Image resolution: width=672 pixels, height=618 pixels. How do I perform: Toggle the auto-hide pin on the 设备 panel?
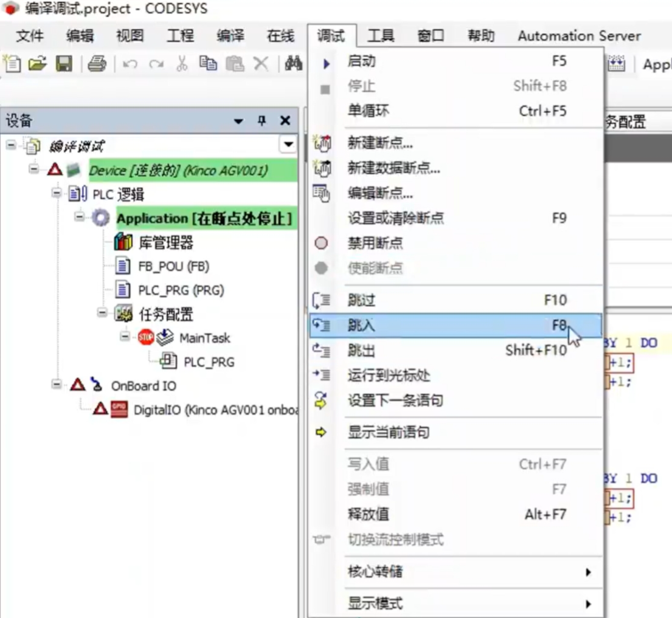point(262,120)
